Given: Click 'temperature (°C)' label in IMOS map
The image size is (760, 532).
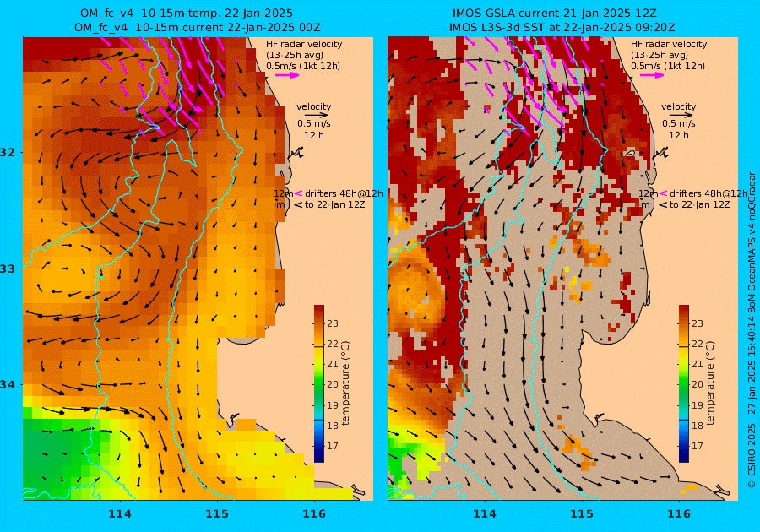Looking at the screenshot, I should pos(709,383).
